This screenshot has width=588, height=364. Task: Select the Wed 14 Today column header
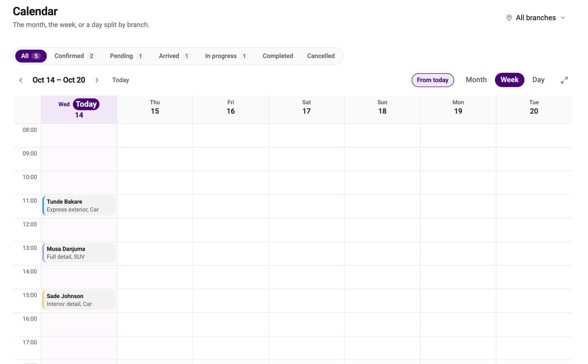[x=79, y=109]
